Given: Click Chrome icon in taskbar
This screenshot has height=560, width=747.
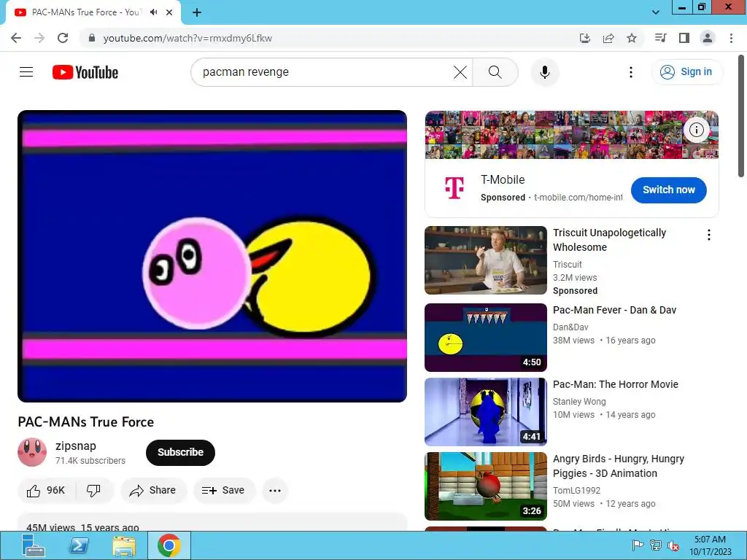Looking at the screenshot, I should pyautogui.click(x=169, y=545).
